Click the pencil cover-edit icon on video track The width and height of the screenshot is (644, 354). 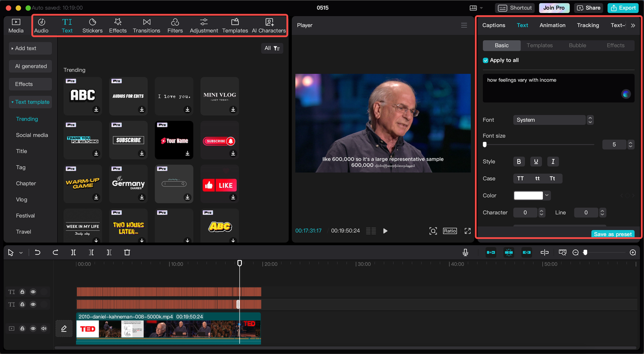[64, 328]
